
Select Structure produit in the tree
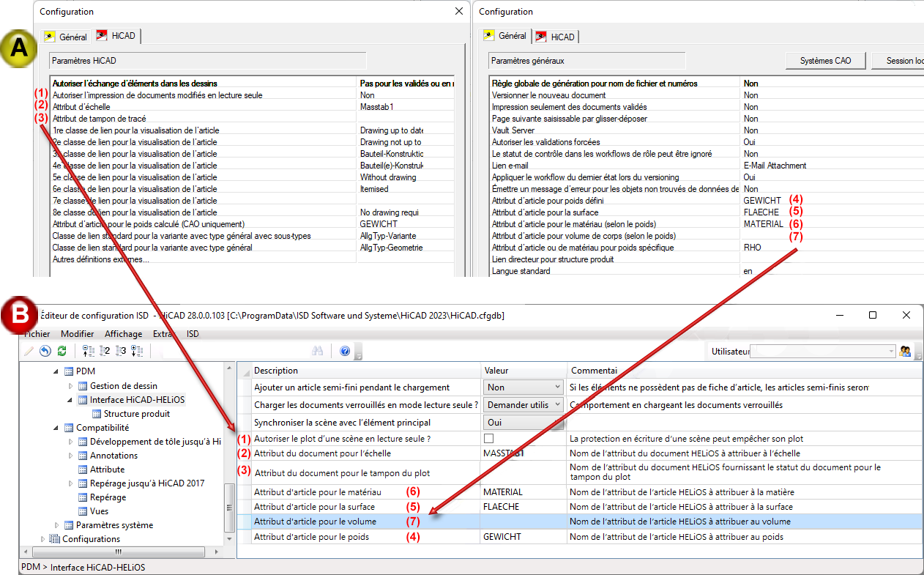(x=137, y=414)
